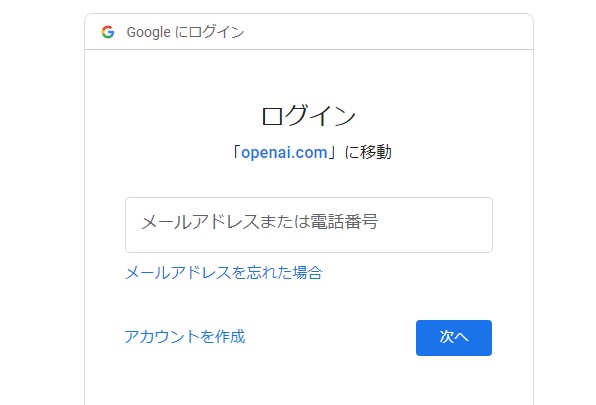Click the email field placeholder text
596x405 pixels.
(260, 222)
